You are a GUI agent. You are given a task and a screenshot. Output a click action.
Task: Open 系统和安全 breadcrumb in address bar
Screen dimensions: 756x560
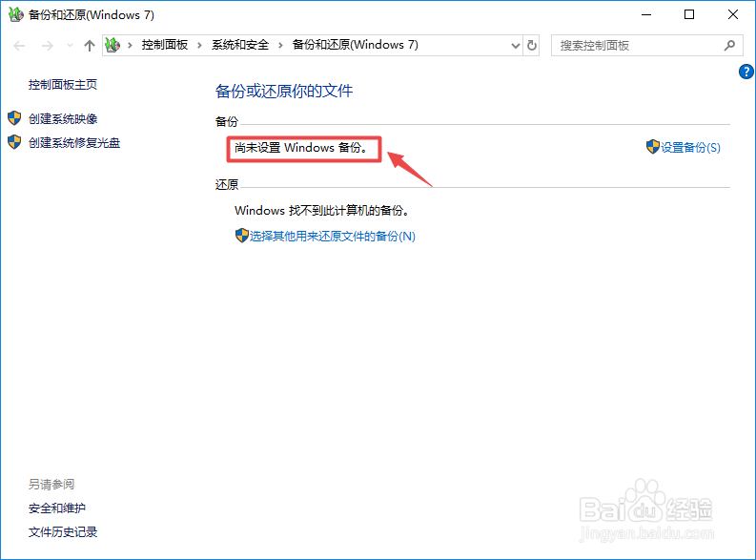[x=240, y=45]
